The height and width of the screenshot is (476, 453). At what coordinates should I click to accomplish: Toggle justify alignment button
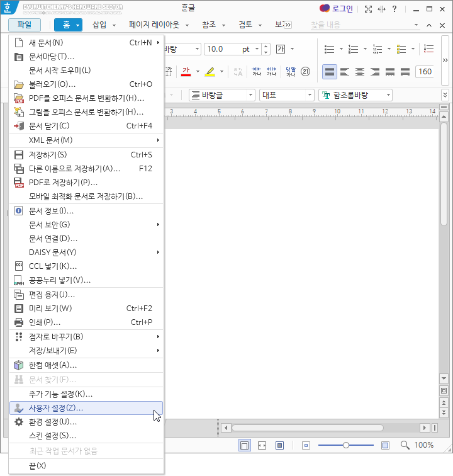[330, 72]
